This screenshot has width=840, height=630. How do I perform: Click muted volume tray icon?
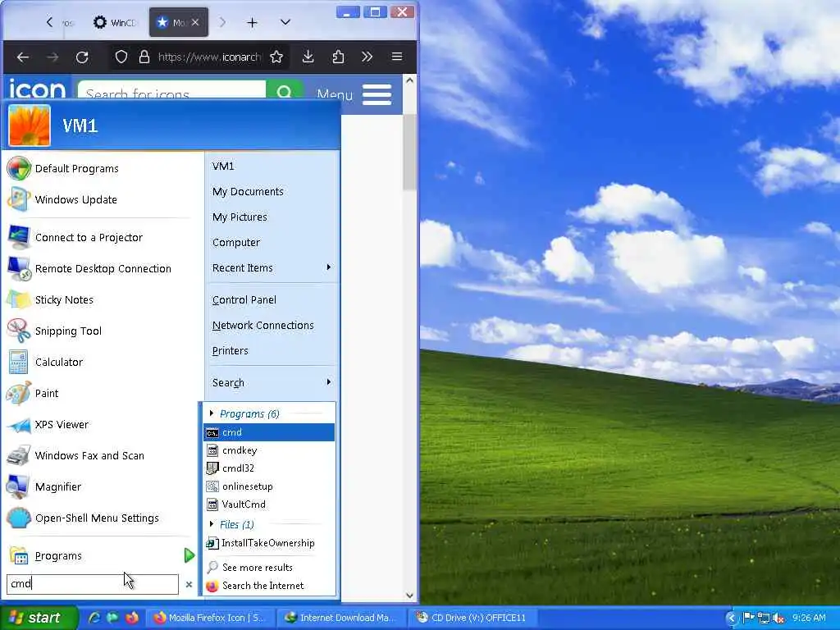778,618
